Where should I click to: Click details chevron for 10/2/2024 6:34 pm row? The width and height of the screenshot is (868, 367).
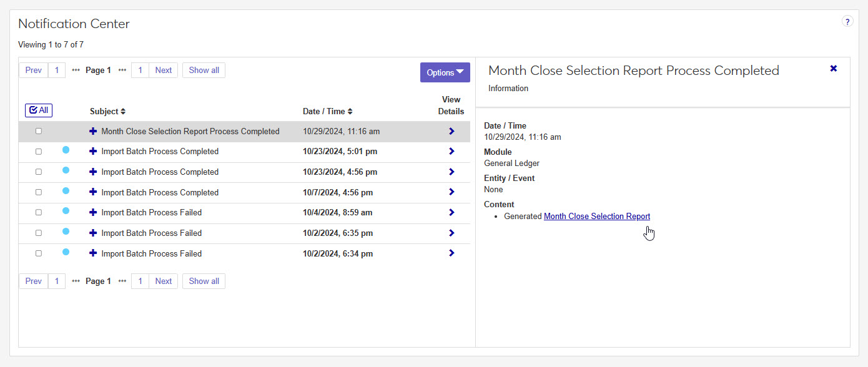(x=451, y=253)
